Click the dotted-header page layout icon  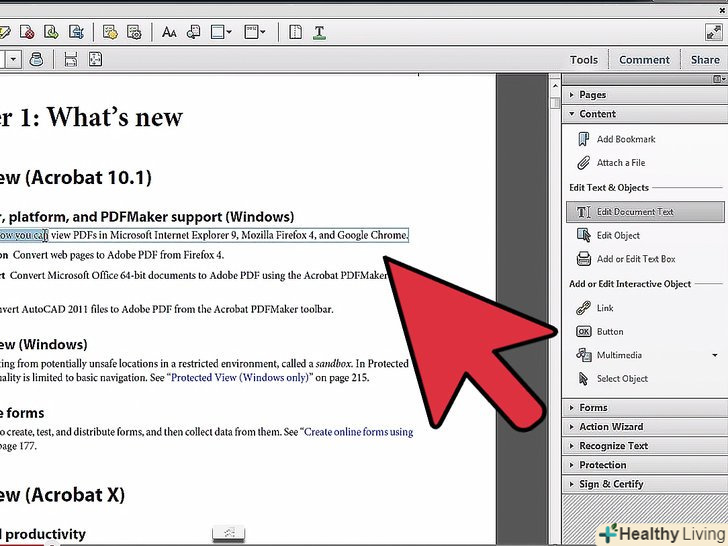pos(251,32)
